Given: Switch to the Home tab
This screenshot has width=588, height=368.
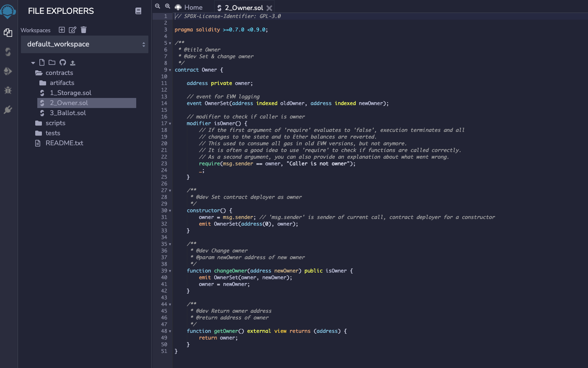Looking at the screenshot, I should click(x=189, y=7).
